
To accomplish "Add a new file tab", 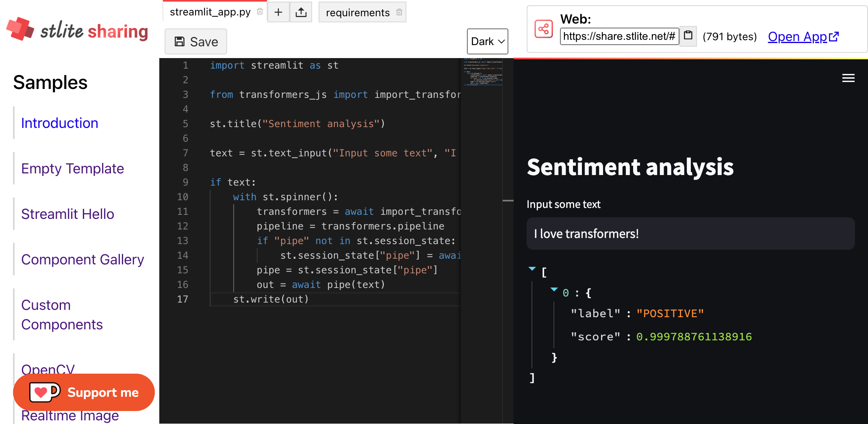I will point(278,12).
